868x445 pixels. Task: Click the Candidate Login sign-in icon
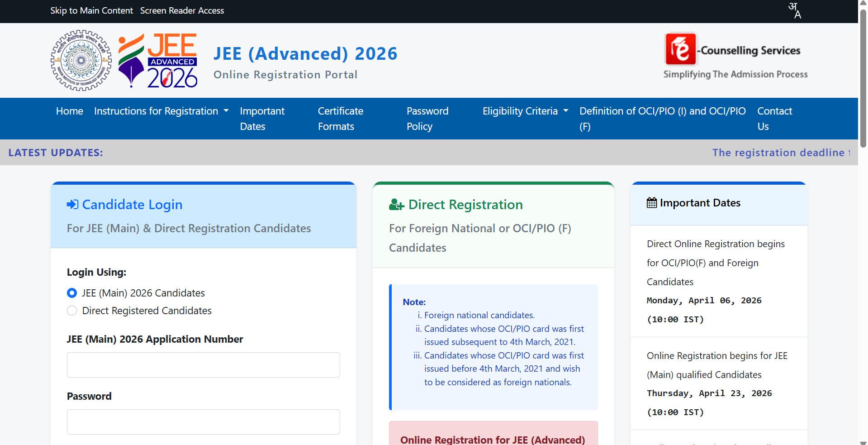pos(72,205)
